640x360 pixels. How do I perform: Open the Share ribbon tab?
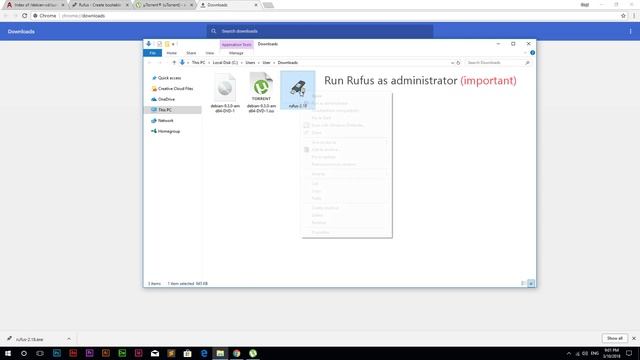tap(191, 53)
